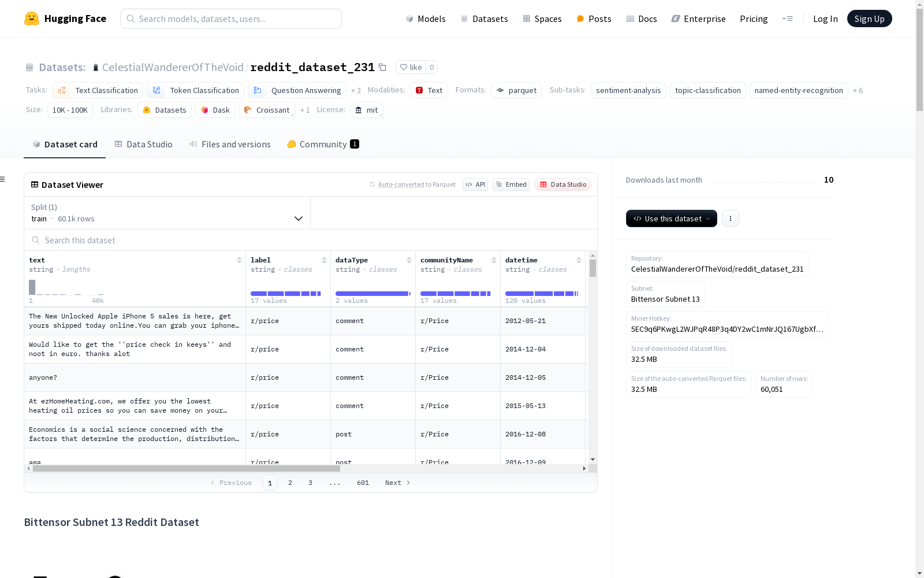
Task: Go to Spaces in the top navigation
Action: pos(542,18)
